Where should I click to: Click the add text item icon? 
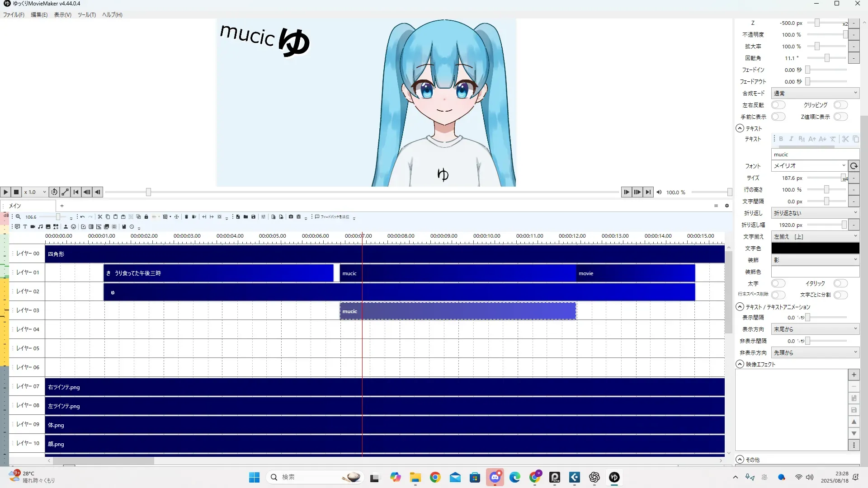click(x=25, y=227)
